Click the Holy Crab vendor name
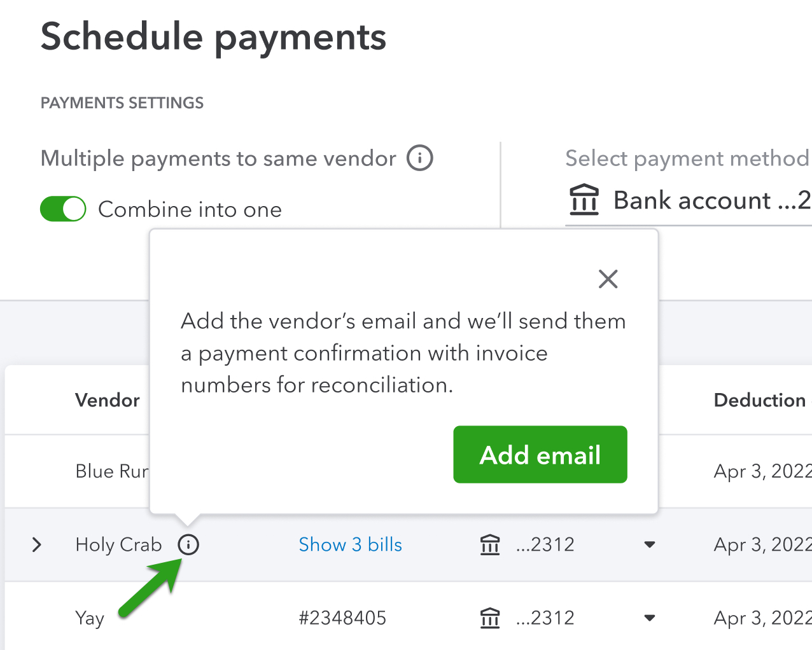The width and height of the screenshot is (812, 650). pos(118,544)
